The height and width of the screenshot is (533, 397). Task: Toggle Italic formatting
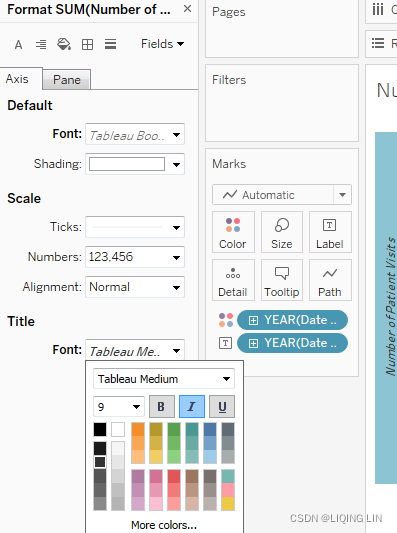192,406
